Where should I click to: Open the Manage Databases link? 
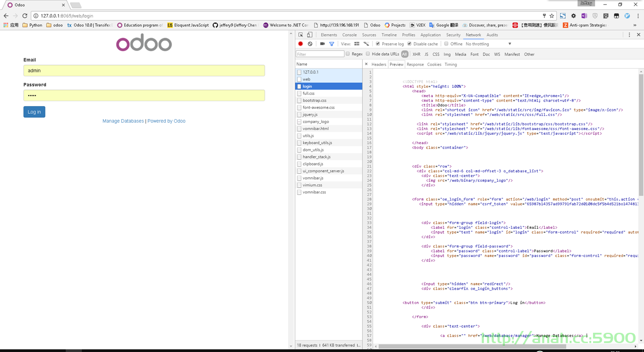click(x=123, y=121)
